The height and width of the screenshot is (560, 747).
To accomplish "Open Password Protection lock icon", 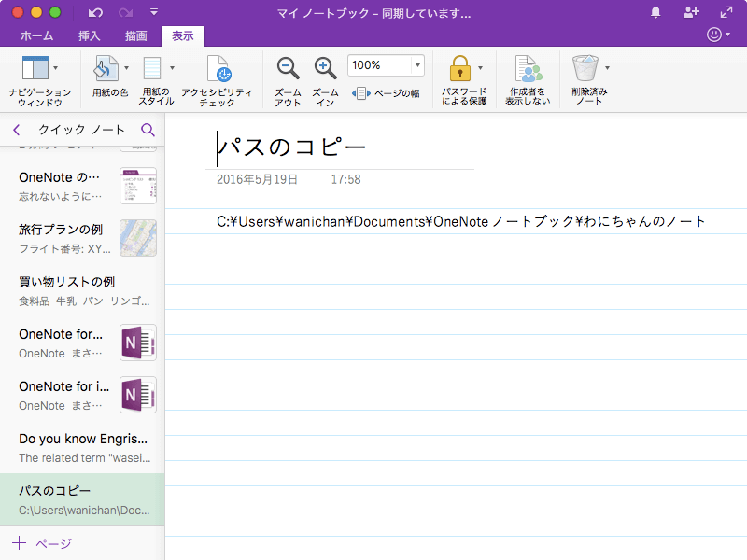I will (458, 69).
